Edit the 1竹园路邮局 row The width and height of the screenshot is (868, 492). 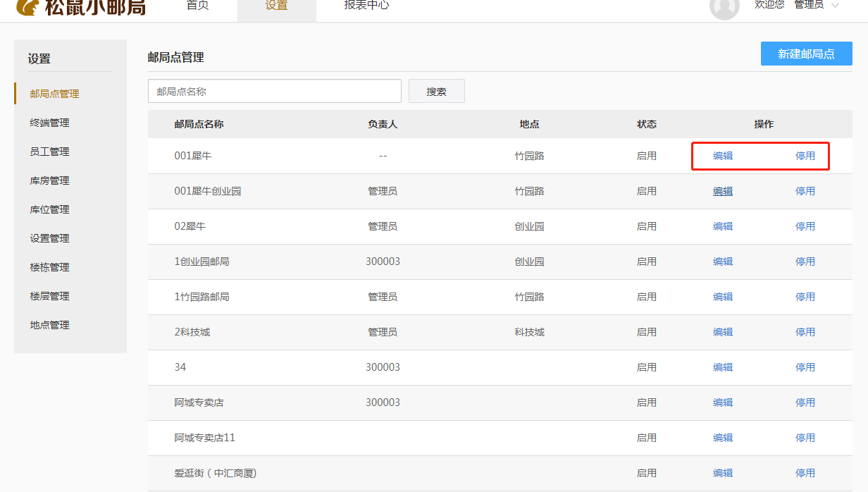[x=723, y=297]
